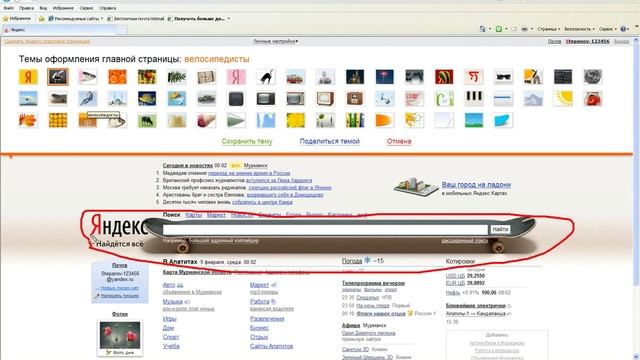
Task: Switch to Маркет search tab
Action: [x=216, y=215]
